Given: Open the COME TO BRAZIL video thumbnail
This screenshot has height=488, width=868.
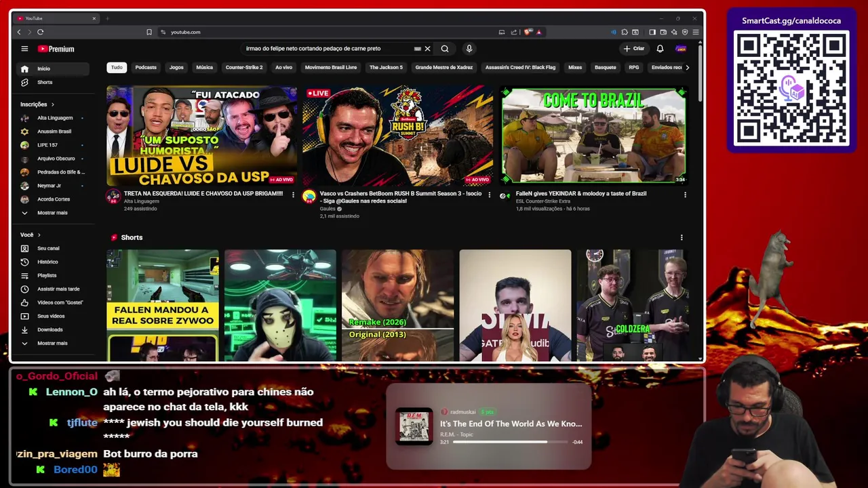Looking at the screenshot, I should 593,135.
